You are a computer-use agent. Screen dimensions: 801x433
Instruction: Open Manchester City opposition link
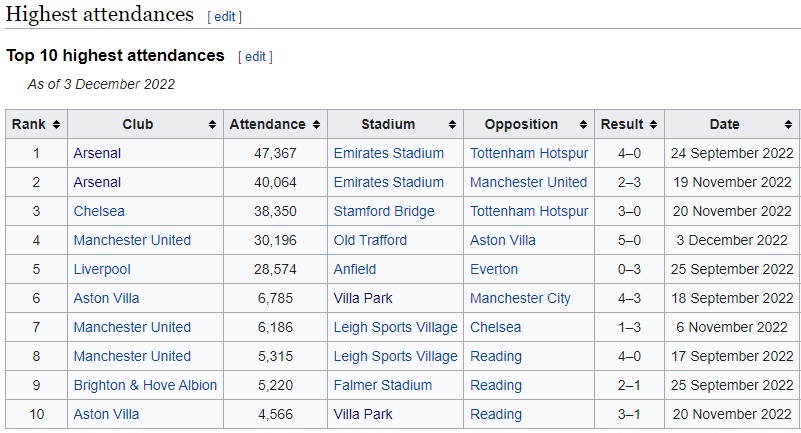click(x=521, y=298)
